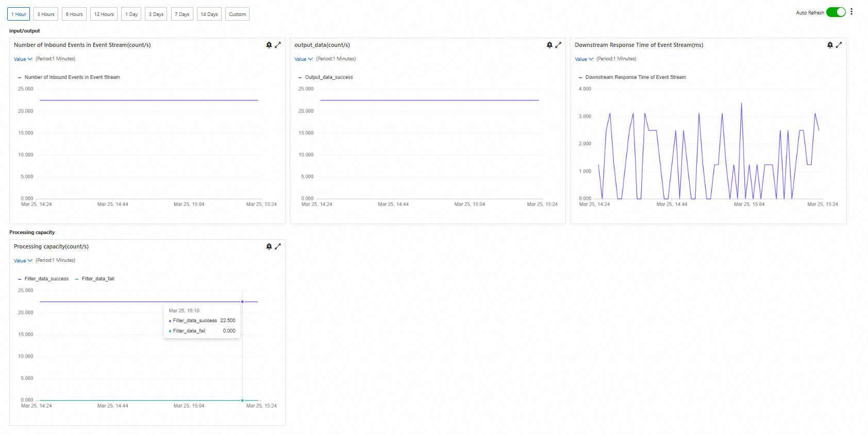868x435 pixels.
Task: Select the 1 Day time range button
Action: (x=131, y=14)
